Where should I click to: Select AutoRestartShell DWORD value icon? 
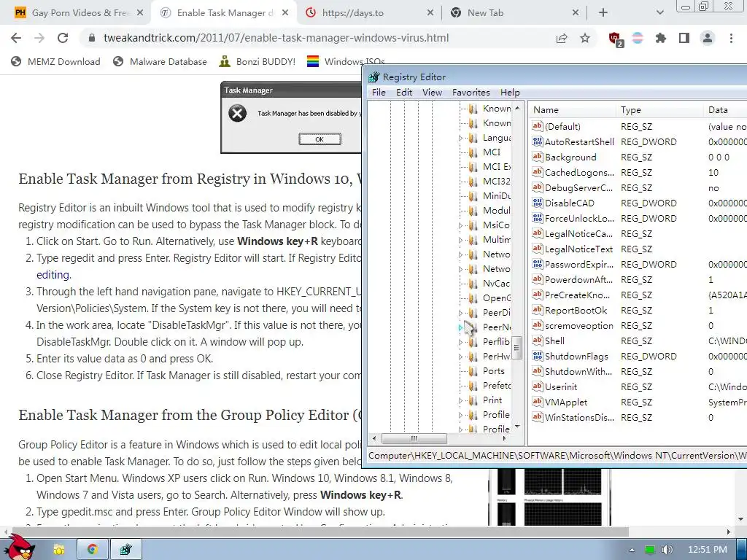click(x=538, y=141)
